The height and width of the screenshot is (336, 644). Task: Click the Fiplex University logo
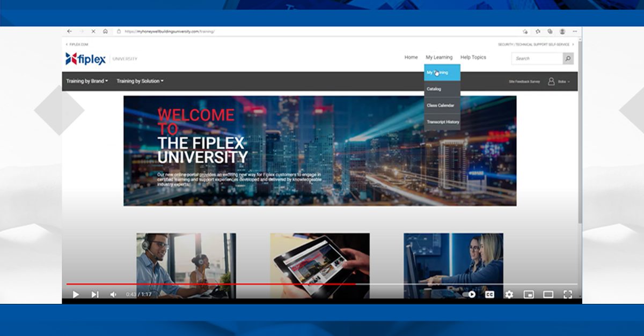pyautogui.click(x=101, y=58)
